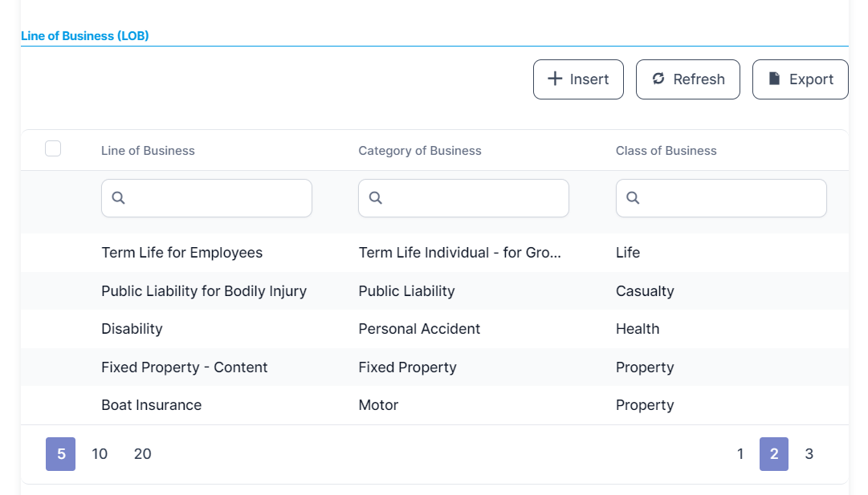Set page size to 5 rows
Screen dimensions: 868x495
click(x=60, y=454)
